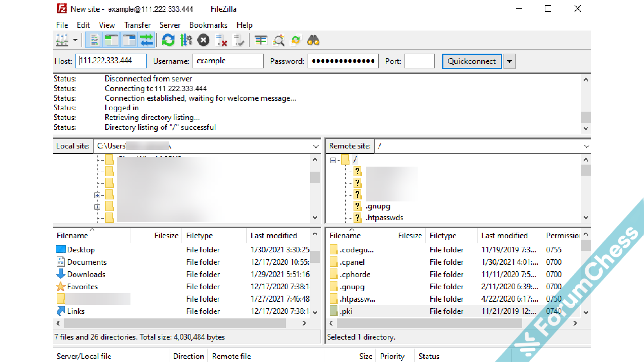Disconnect from the server icon

pyautogui.click(x=221, y=41)
